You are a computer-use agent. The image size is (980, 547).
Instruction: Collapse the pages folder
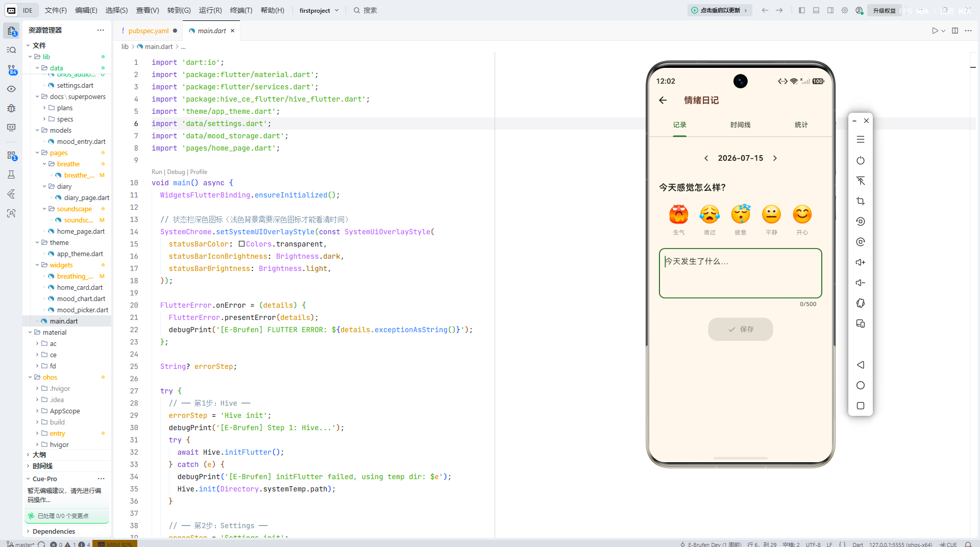click(37, 153)
